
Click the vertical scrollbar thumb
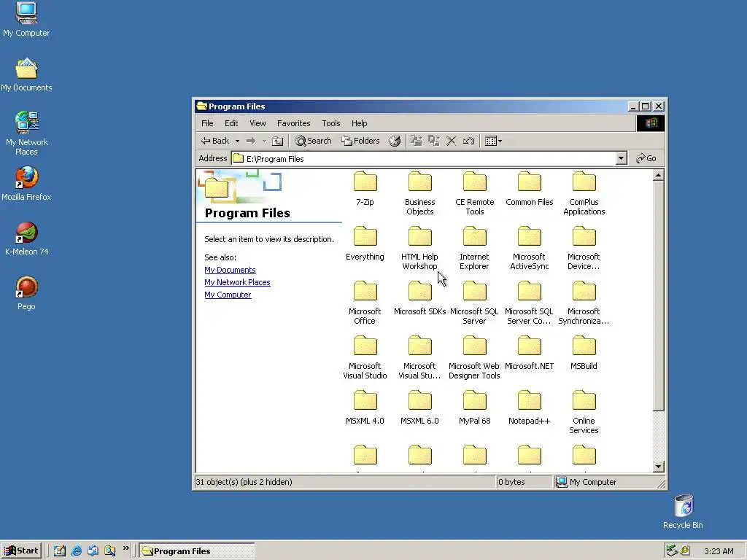pos(659,296)
